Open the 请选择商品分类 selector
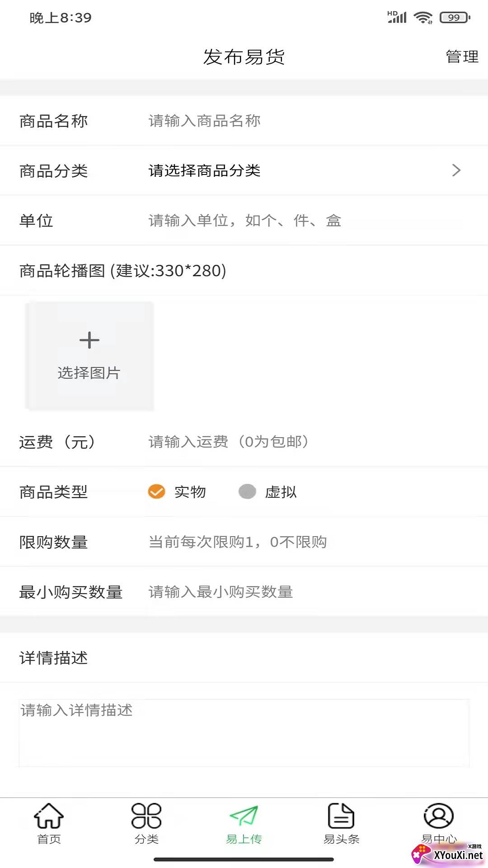Image resolution: width=488 pixels, height=868 pixels. click(x=205, y=170)
